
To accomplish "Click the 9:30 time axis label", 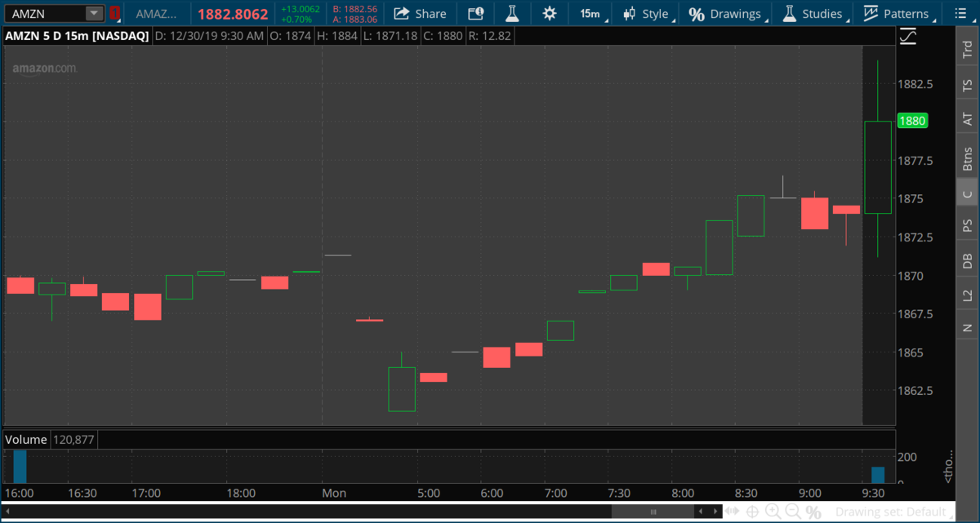I will tap(874, 493).
